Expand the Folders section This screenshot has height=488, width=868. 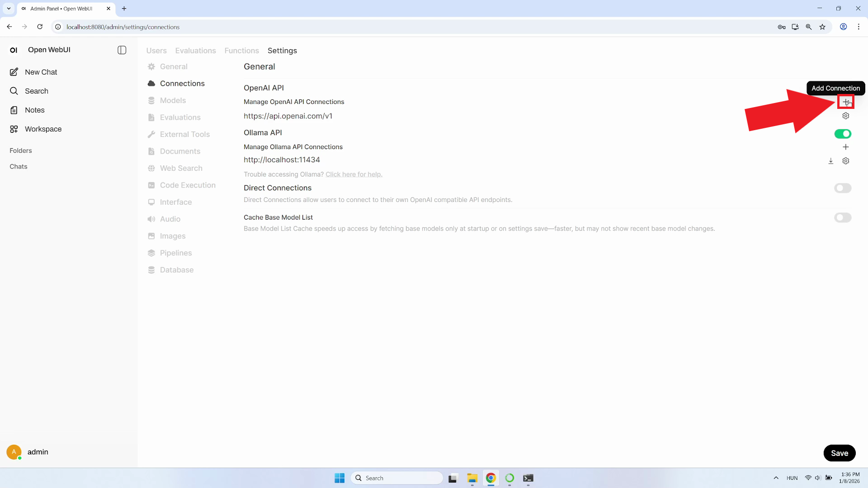(21, 151)
